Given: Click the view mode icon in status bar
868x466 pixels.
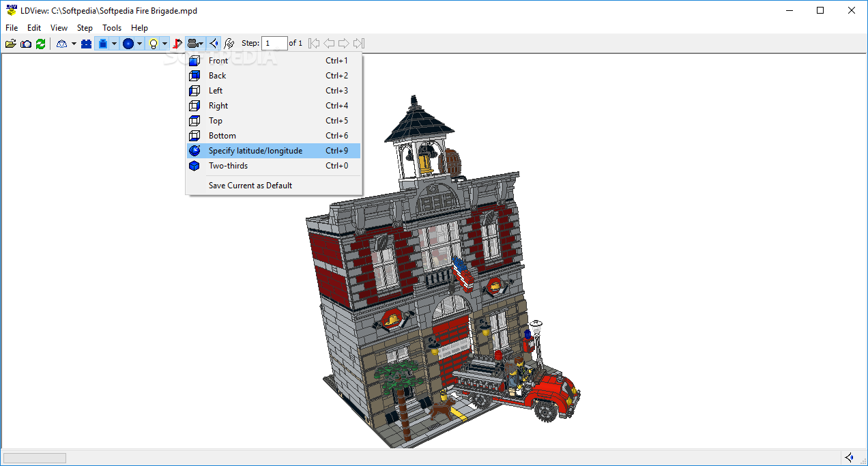Looking at the screenshot, I should tap(849, 457).
